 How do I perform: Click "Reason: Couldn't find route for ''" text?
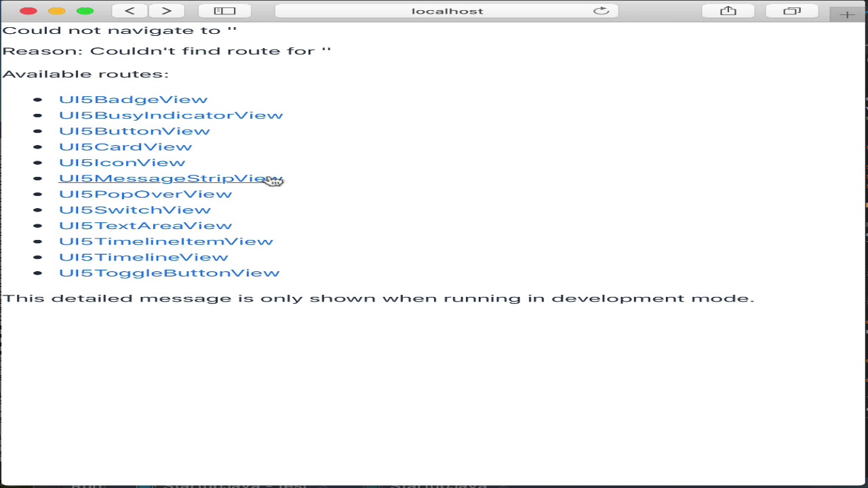(x=167, y=51)
